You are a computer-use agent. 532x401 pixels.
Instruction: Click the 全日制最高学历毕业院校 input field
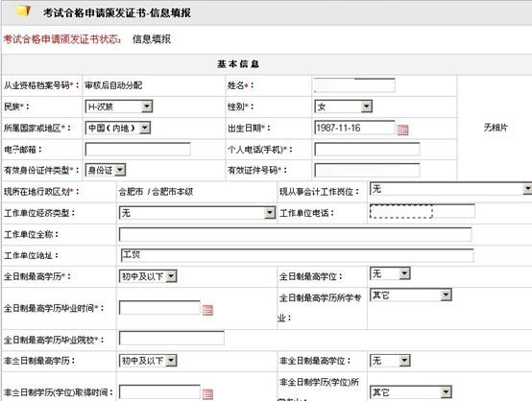click(x=172, y=339)
